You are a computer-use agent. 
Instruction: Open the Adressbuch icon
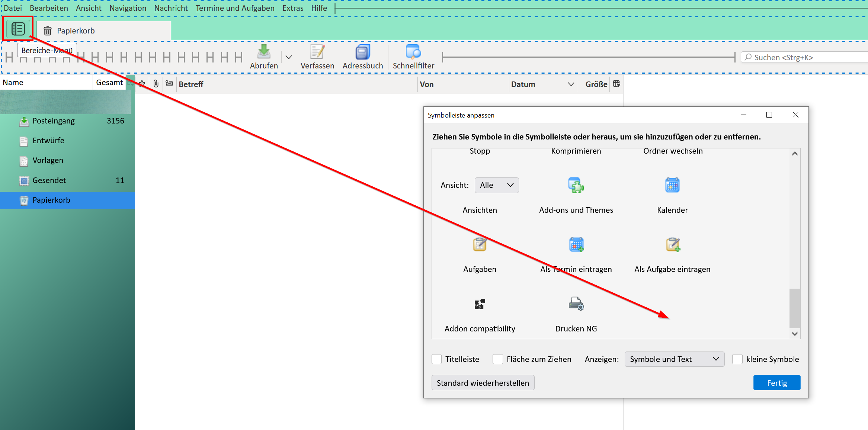pyautogui.click(x=362, y=52)
